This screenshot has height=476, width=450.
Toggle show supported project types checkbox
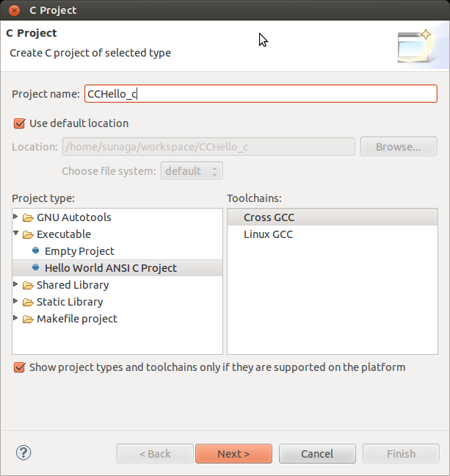tap(19, 367)
